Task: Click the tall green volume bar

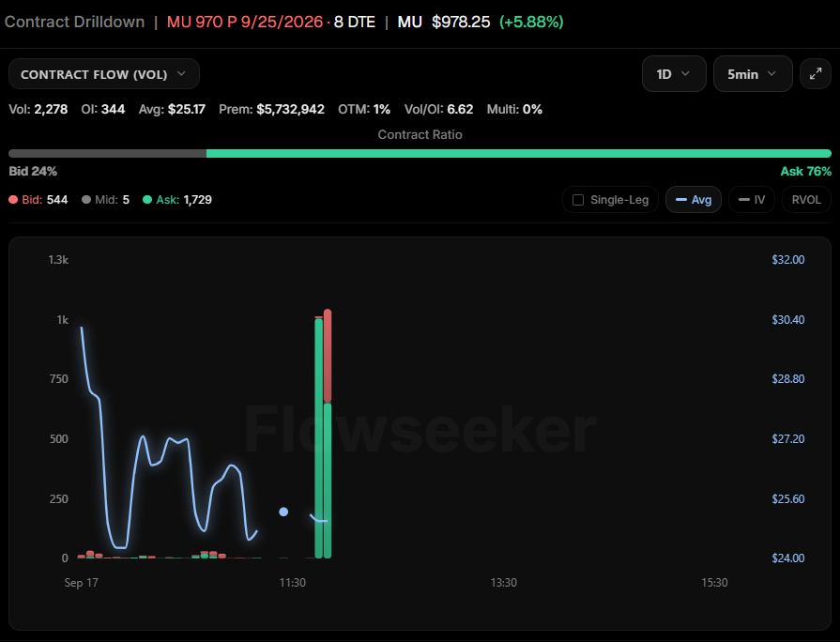Action: pos(319,438)
